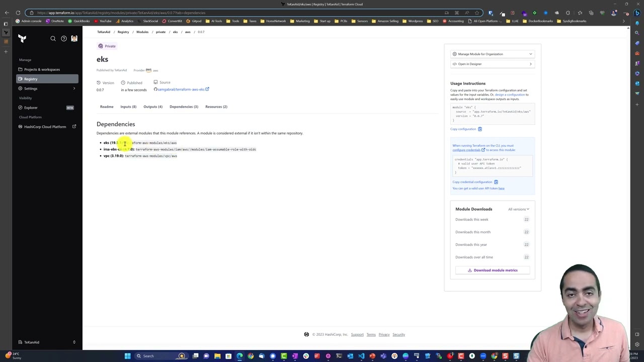The height and width of the screenshot is (362, 644).
Task: Open the Wordpress bookmark folder
Action: pyautogui.click(x=413, y=21)
